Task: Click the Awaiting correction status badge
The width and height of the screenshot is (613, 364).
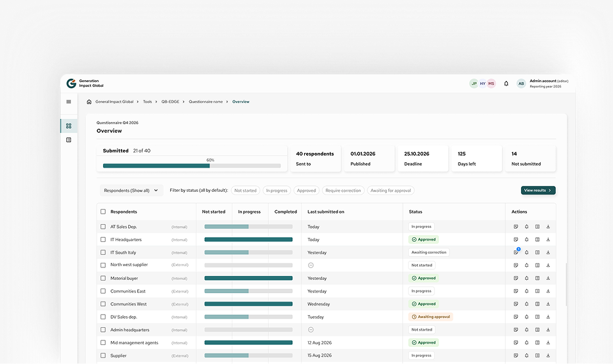Action: tap(429, 252)
